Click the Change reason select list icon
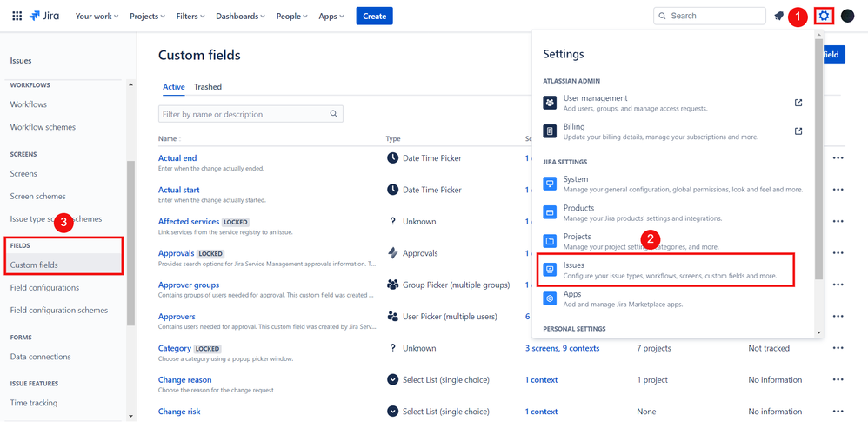 point(392,380)
